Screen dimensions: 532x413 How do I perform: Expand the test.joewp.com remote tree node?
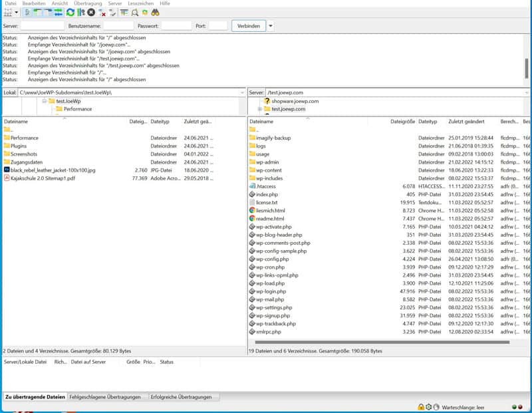(x=259, y=109)
